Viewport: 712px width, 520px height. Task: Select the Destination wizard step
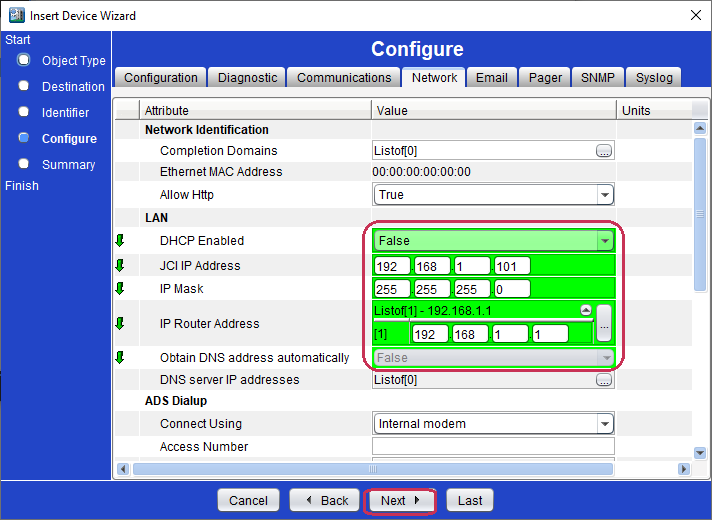pos(61,86)
